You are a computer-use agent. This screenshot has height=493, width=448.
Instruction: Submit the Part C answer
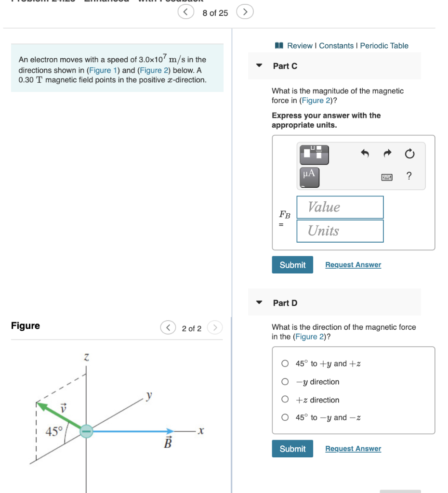point(292,264)
